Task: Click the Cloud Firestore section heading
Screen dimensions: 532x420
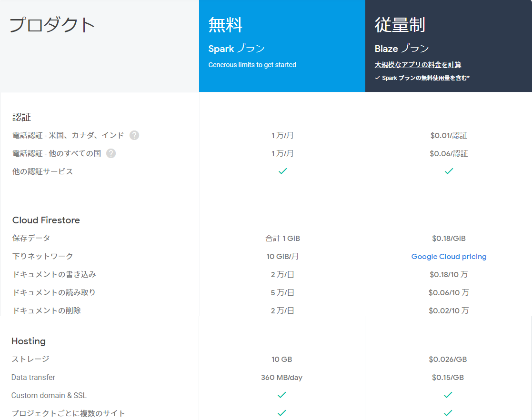Action: click(x=46, y=220)
